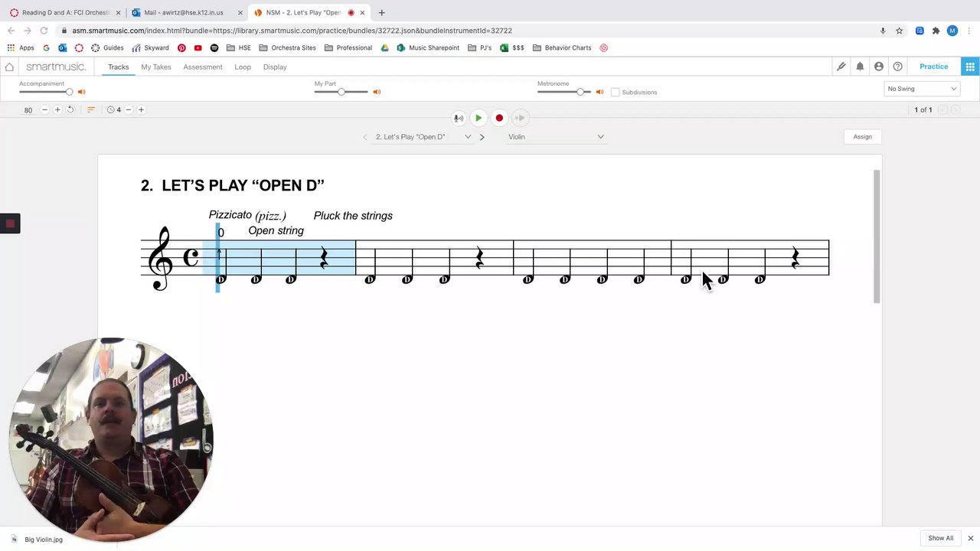
Task: Click the My Part volume slider knob
Action: click(x=341, y=92)
